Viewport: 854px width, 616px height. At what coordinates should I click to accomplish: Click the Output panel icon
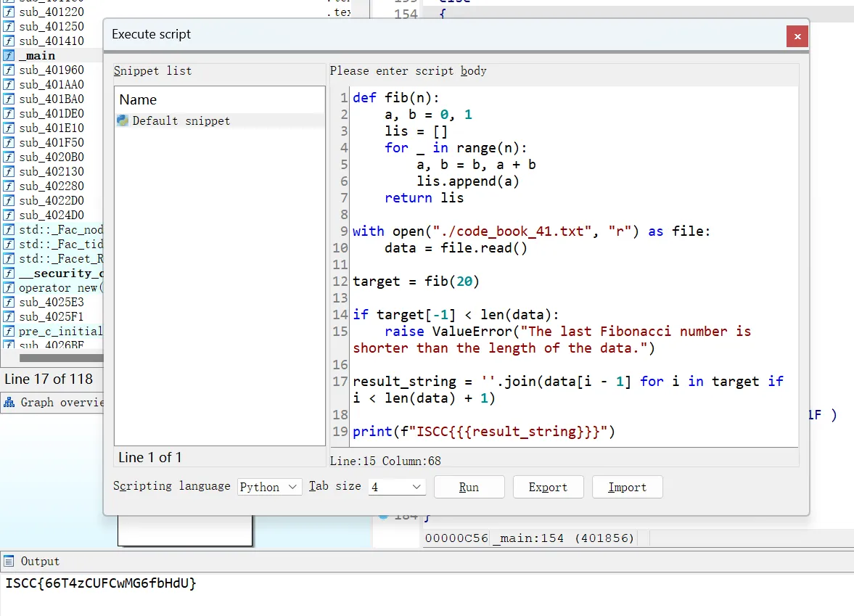[x=9, y=561]
